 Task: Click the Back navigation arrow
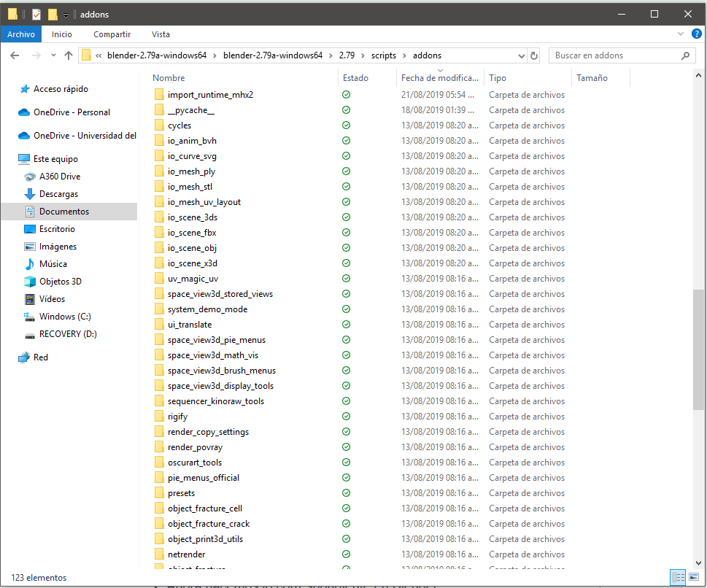15,55
